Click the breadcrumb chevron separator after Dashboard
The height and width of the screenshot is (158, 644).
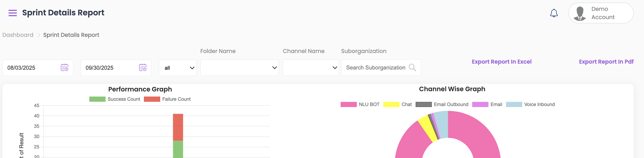tap(39, 35)
